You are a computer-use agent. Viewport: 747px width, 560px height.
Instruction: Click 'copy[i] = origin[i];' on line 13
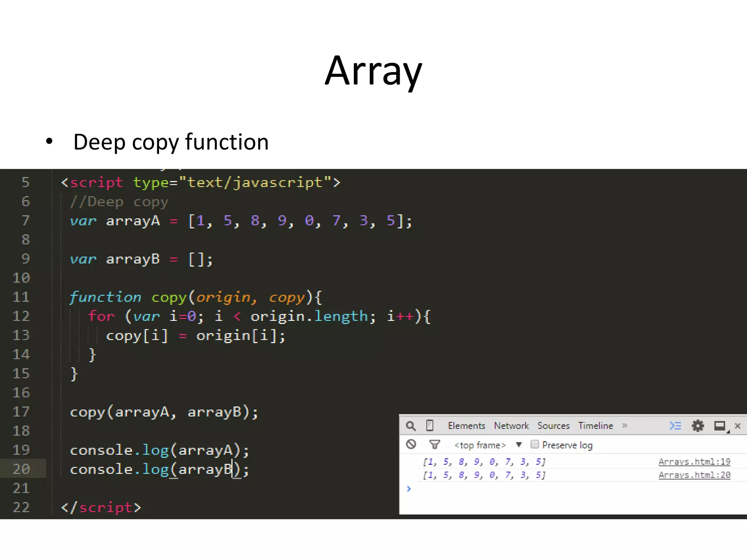196,336
